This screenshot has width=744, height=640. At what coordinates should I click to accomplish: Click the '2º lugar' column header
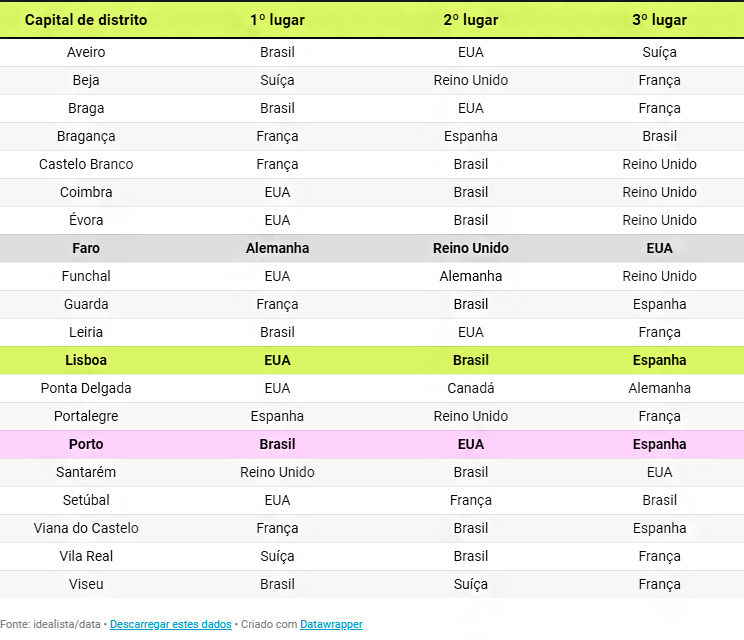pyautogui.click(x=470, y=20)
